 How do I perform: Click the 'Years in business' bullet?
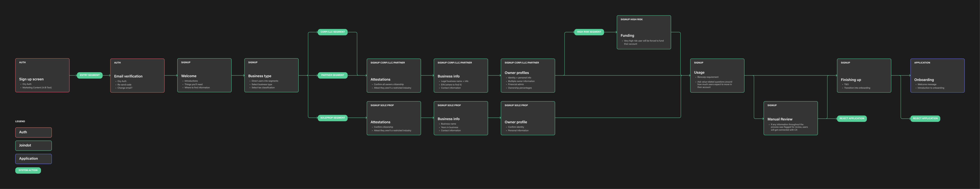click(449, 127)
